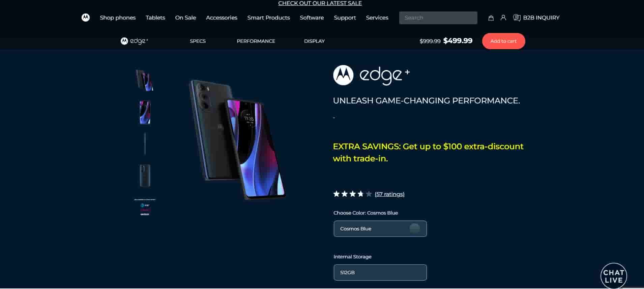The width and height of the screenshot is (644, 289).
Task: Add the phone to cart
Action: pyautogui.click(x=503, y=41)
